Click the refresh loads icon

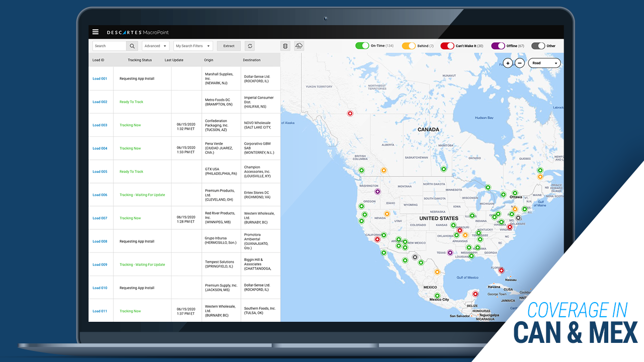[x=250, y=45]
